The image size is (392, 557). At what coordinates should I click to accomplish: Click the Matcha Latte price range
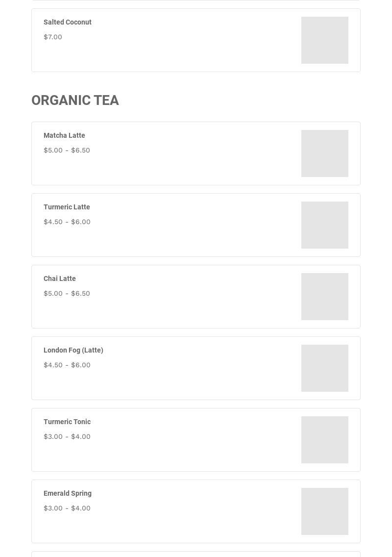[67, 151]
